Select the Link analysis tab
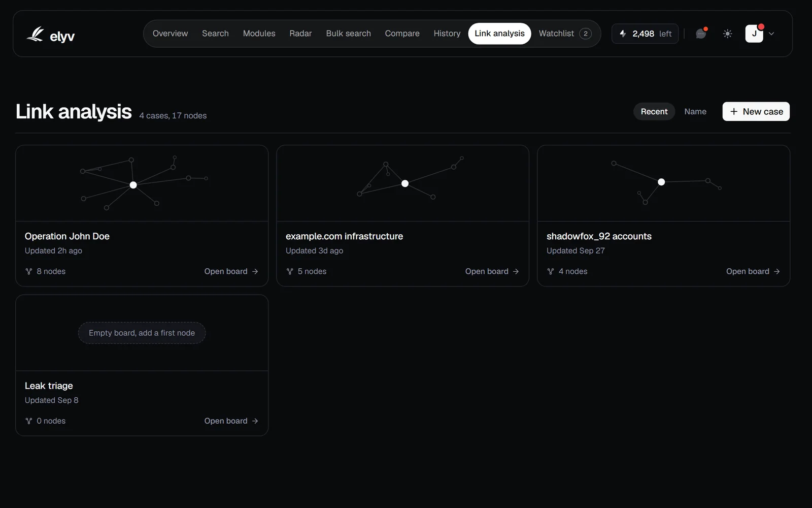 [499, 34]
